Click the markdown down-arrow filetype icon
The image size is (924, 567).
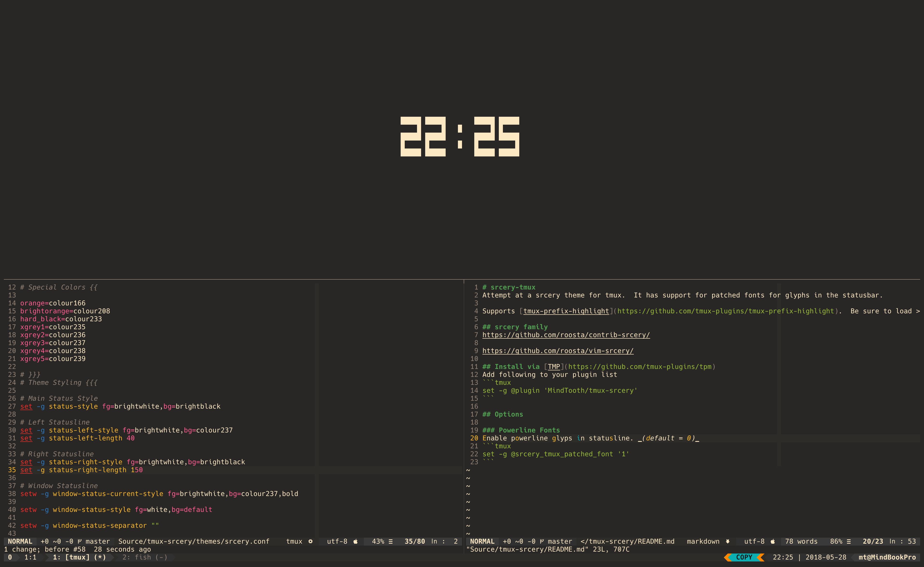728,541
